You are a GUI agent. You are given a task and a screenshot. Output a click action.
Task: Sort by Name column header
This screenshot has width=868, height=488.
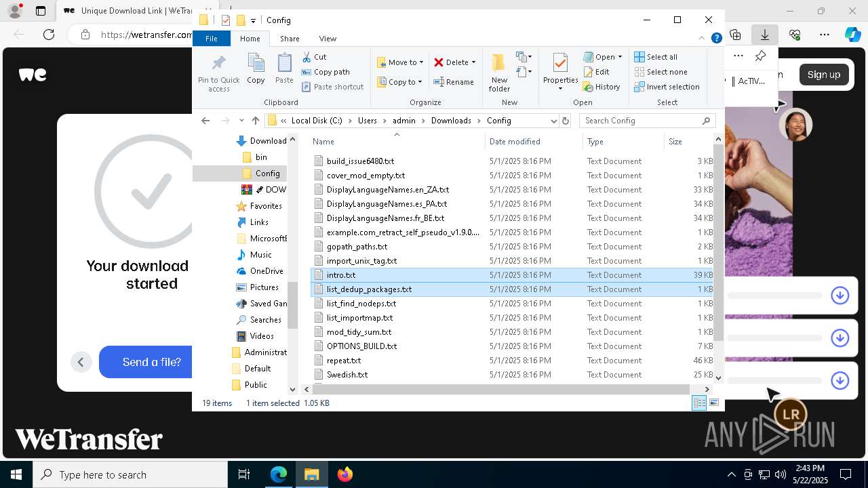397,142
